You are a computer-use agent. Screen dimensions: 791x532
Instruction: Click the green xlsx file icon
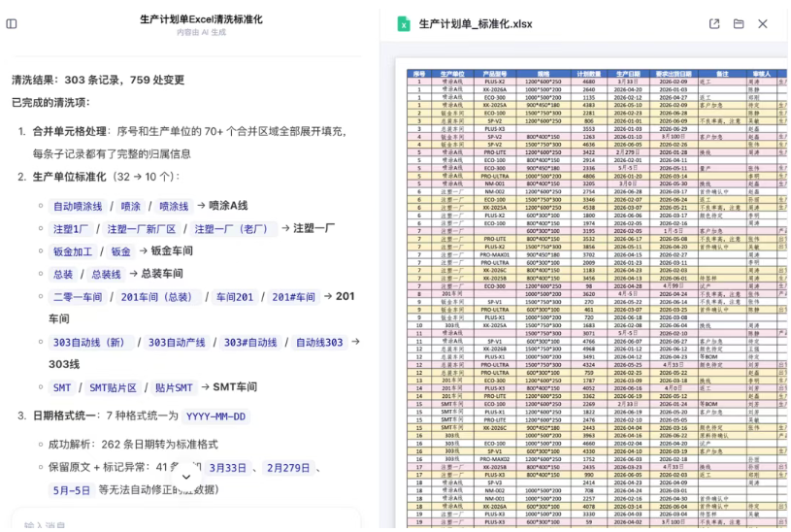(x=403, y=23)
